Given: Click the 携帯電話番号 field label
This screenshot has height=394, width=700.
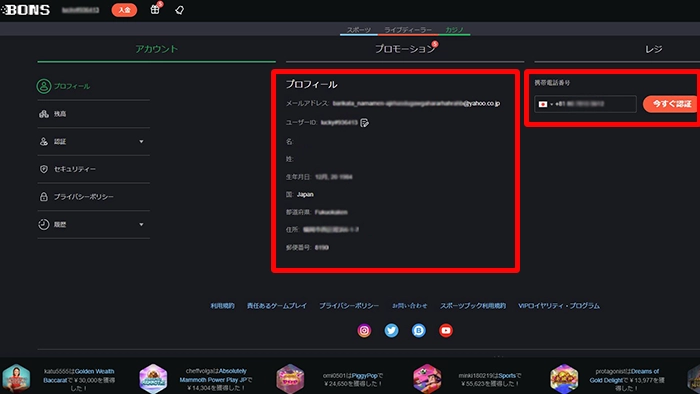Looking at the screenshot, I should pos(552,83).
